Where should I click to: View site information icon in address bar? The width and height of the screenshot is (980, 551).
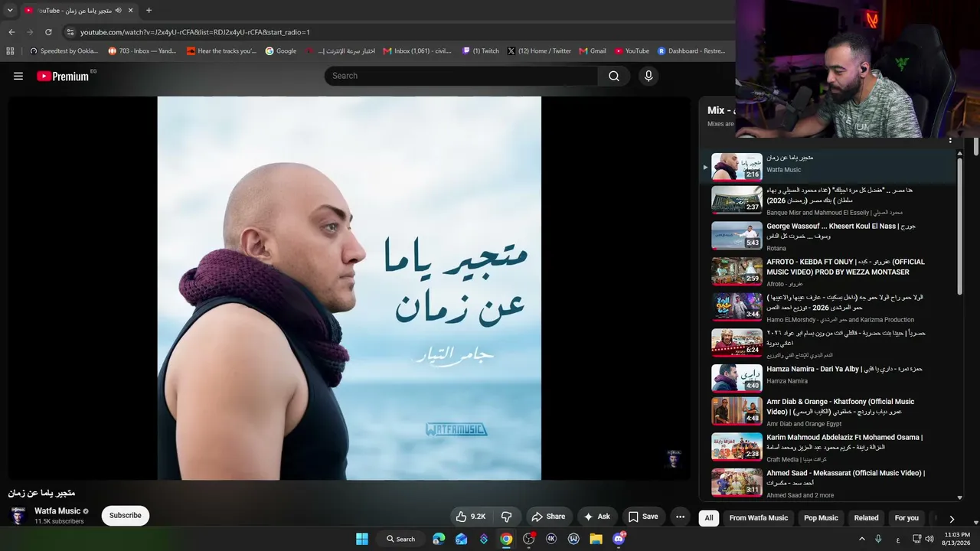point(70,32)
